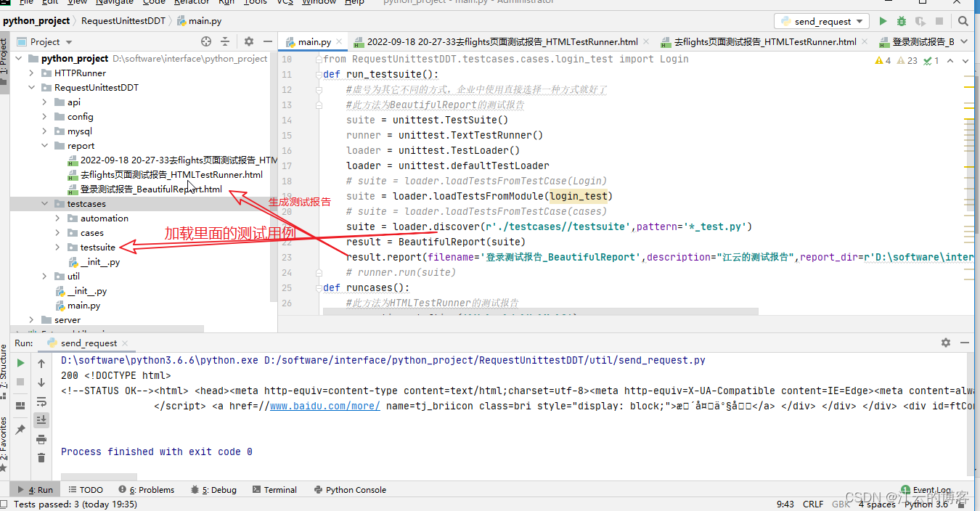Toggle the 2: Favorites side tool button

(x=4, y=444)
